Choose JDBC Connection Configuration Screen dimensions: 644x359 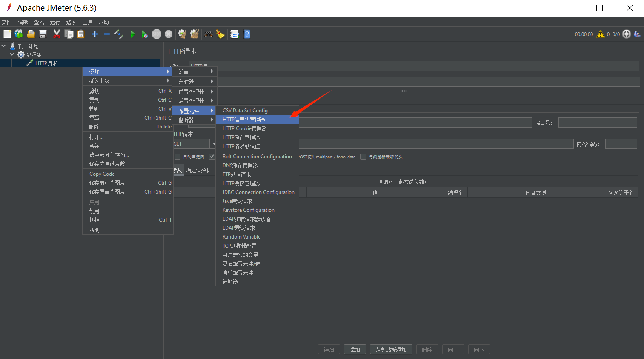[257, 192]
